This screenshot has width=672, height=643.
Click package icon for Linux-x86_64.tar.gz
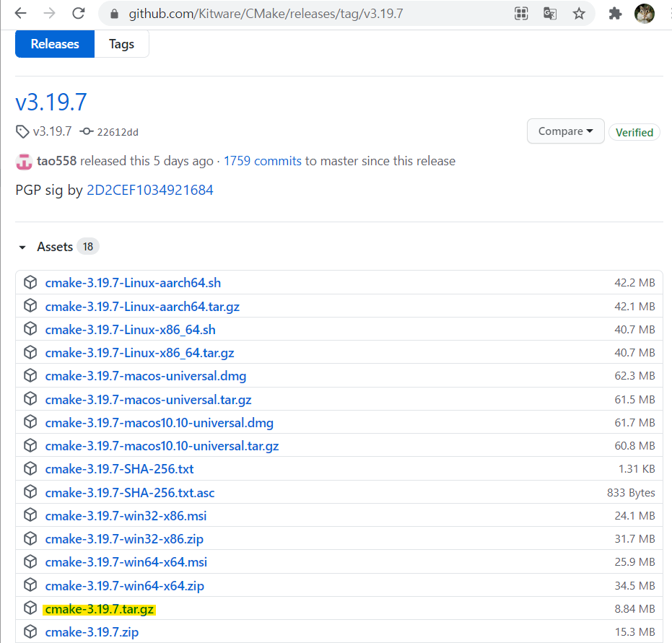[x=30, y=352]
